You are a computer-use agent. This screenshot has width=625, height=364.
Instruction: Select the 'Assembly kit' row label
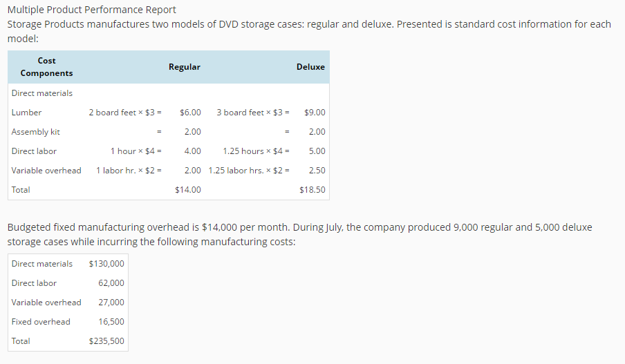[36, 132]
